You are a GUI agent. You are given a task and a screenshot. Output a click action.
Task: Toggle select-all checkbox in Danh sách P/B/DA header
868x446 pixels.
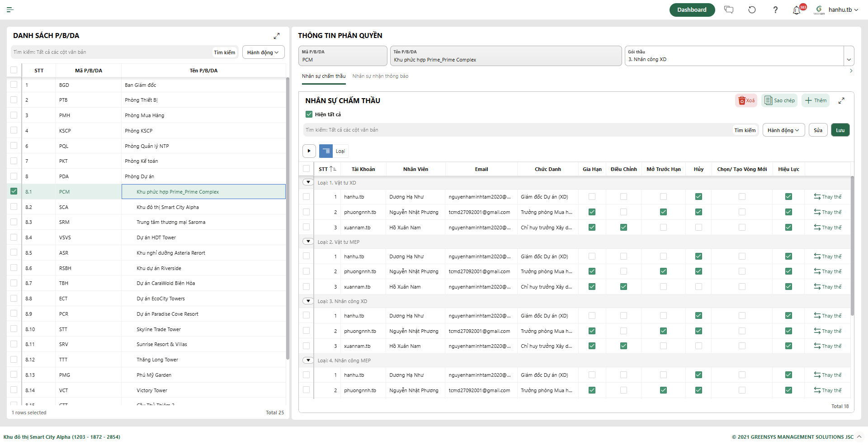14,70
